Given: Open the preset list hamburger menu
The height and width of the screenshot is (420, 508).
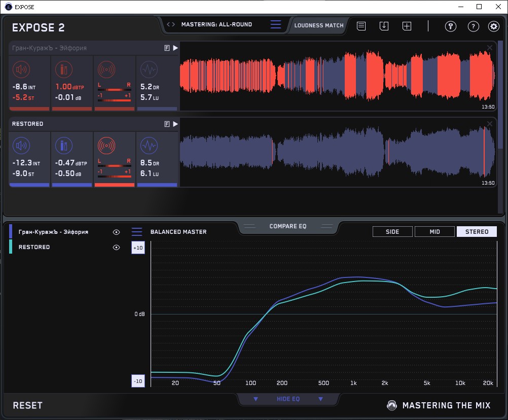Looking at the screenshot, I should (276, 24).
